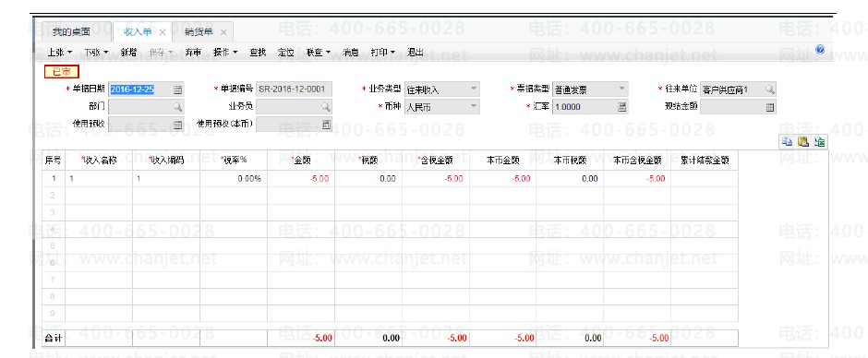The width and height of the screenshot is (868, 358).
Task: Close the 收入单 tab
Action: click(163, 32)
